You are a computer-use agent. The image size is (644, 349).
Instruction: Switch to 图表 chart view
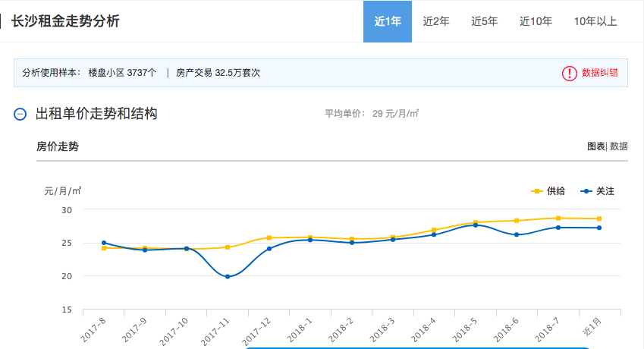(x=596, y=146)
